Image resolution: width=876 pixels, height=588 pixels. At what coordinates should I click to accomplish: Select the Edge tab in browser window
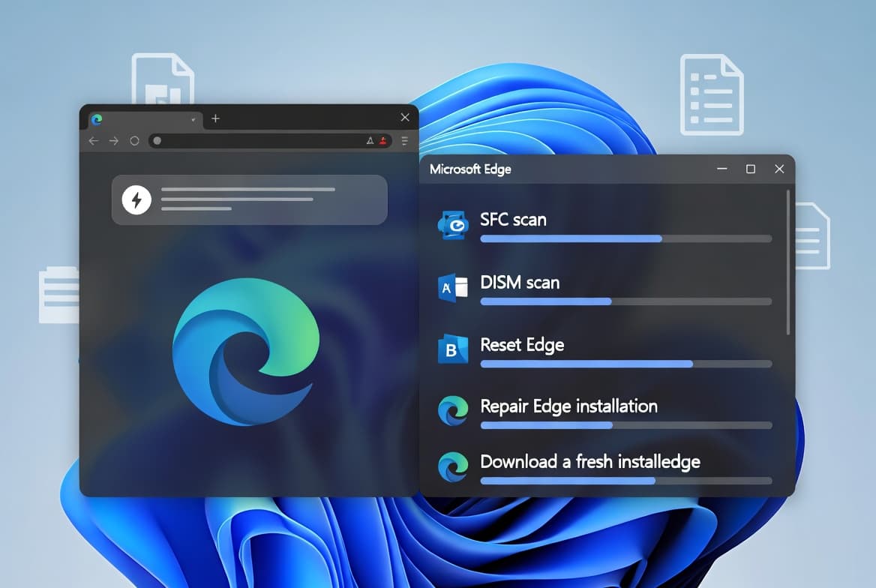[144, 119]
